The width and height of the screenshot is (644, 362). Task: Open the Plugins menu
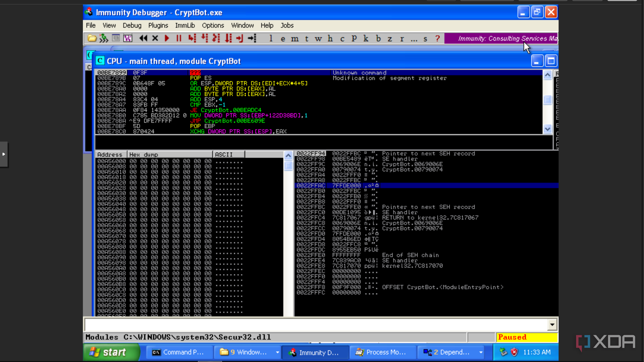(158, 25)
